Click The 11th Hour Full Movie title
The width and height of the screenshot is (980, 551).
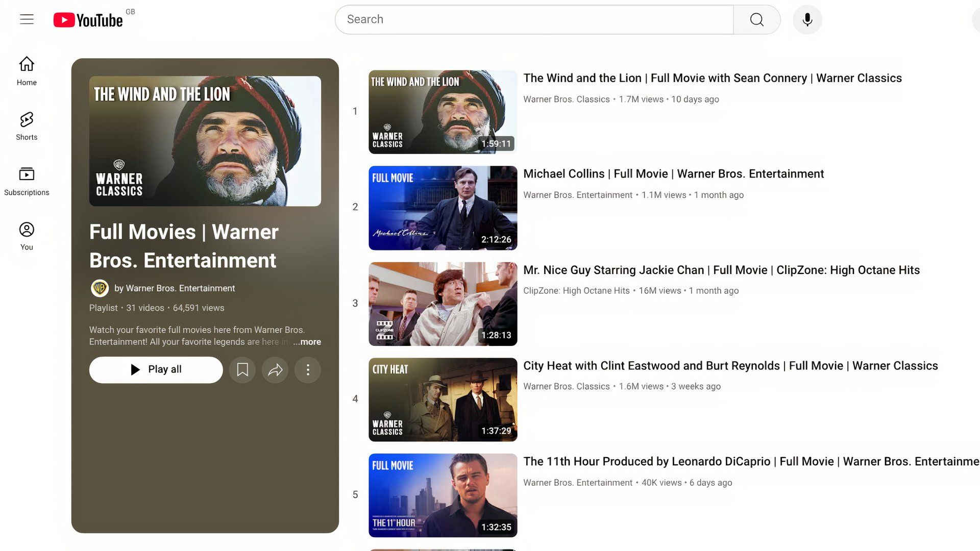(x=751, y=462)
